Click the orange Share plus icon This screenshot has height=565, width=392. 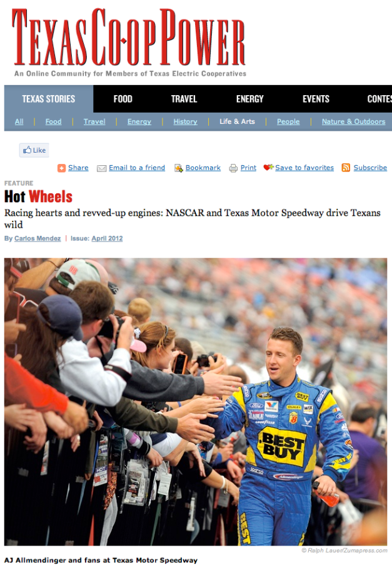(61, 168)
